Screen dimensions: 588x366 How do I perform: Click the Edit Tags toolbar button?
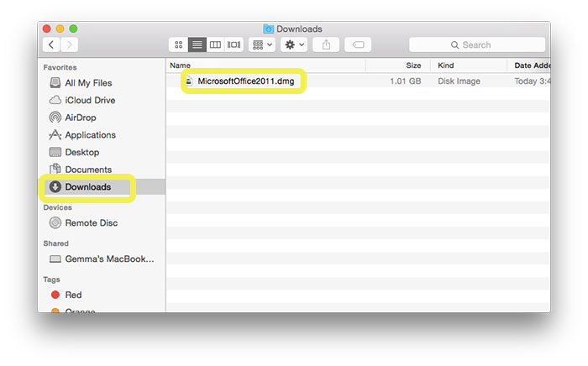(357, 44)
